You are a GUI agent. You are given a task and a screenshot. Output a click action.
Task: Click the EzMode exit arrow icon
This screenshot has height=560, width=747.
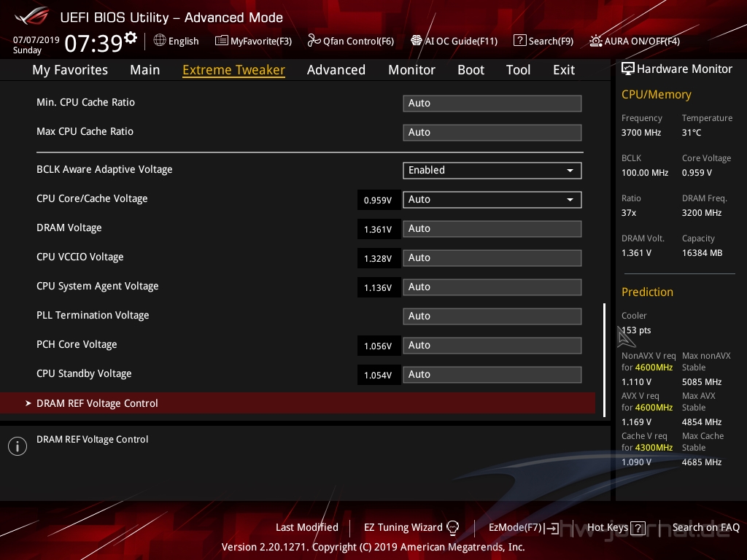coord(551,528)
